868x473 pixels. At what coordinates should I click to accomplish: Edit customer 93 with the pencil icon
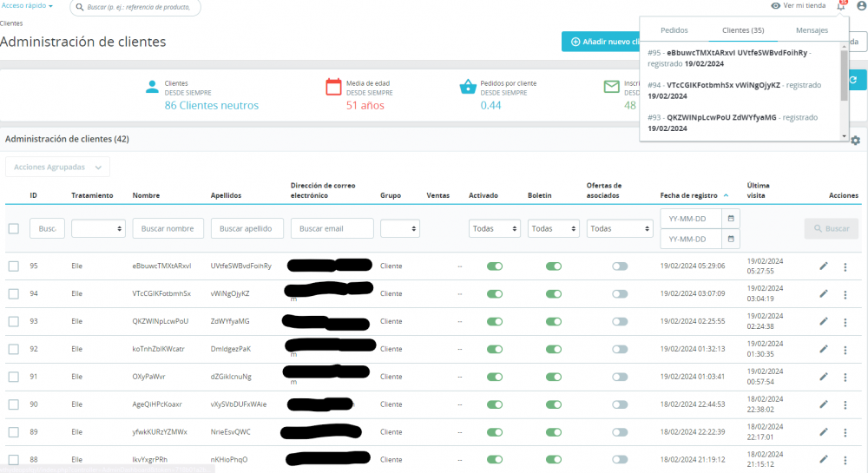tap(824, 321)
